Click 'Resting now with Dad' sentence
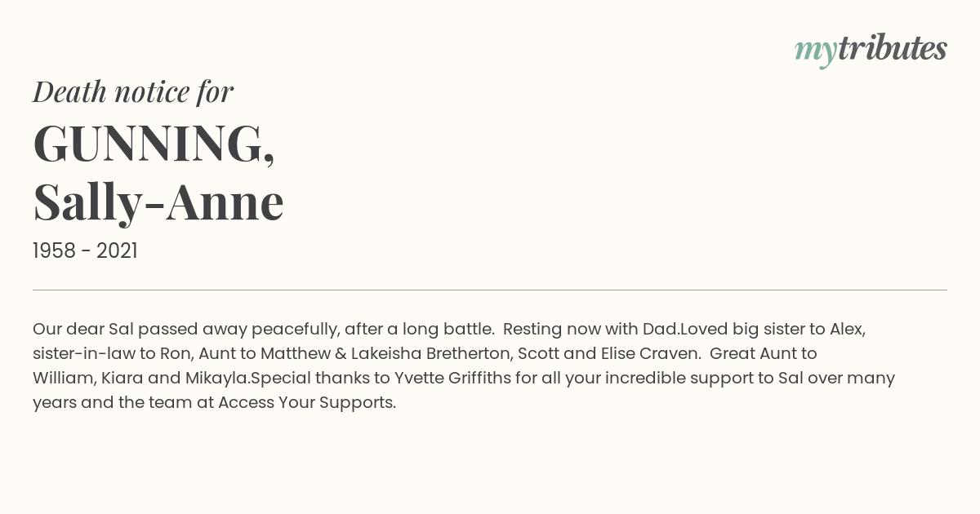Image resolution: width=980 pixels, height=514 pixels. pyautogui.click(x=591, y=330)
